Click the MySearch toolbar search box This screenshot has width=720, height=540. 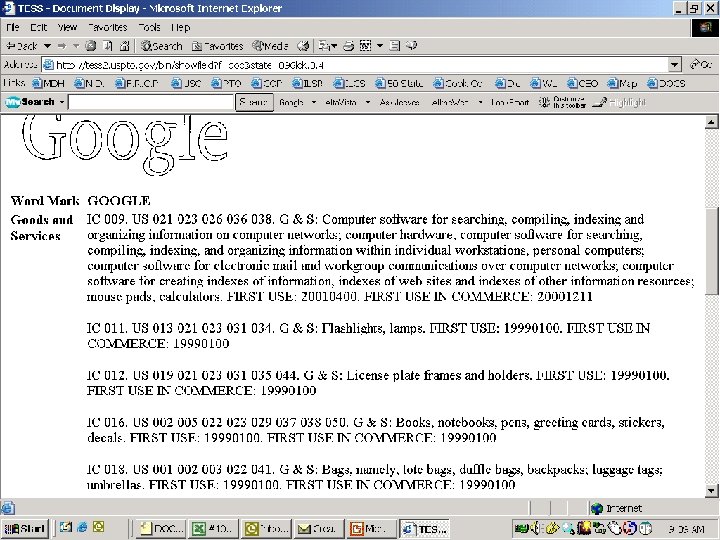(x=151, y=102)
